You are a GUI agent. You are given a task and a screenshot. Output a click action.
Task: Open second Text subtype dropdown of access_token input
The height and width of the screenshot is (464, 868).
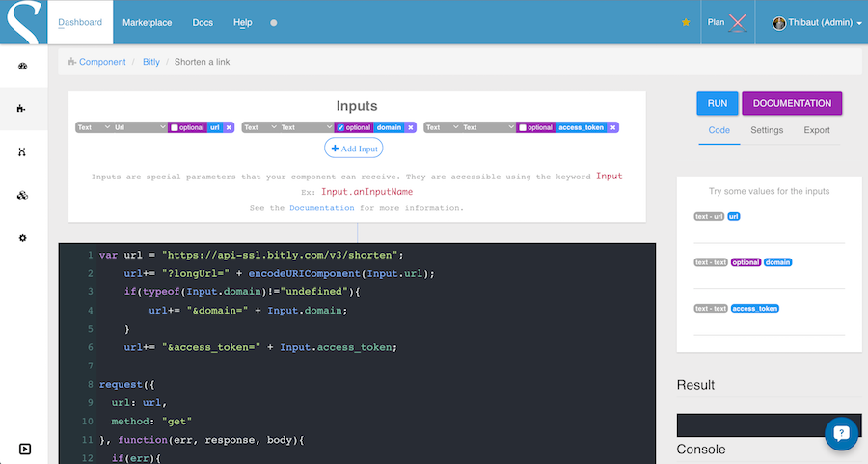coord(488,127)
